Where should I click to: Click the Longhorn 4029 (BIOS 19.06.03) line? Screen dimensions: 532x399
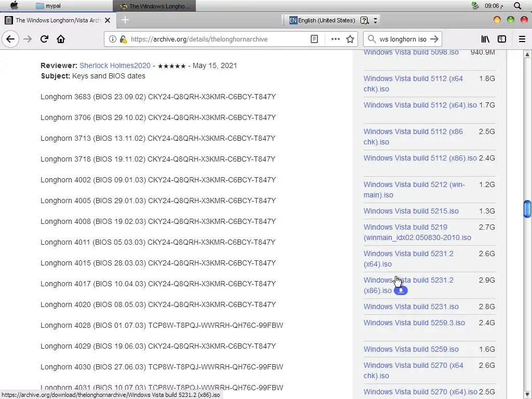pos(158,346)
